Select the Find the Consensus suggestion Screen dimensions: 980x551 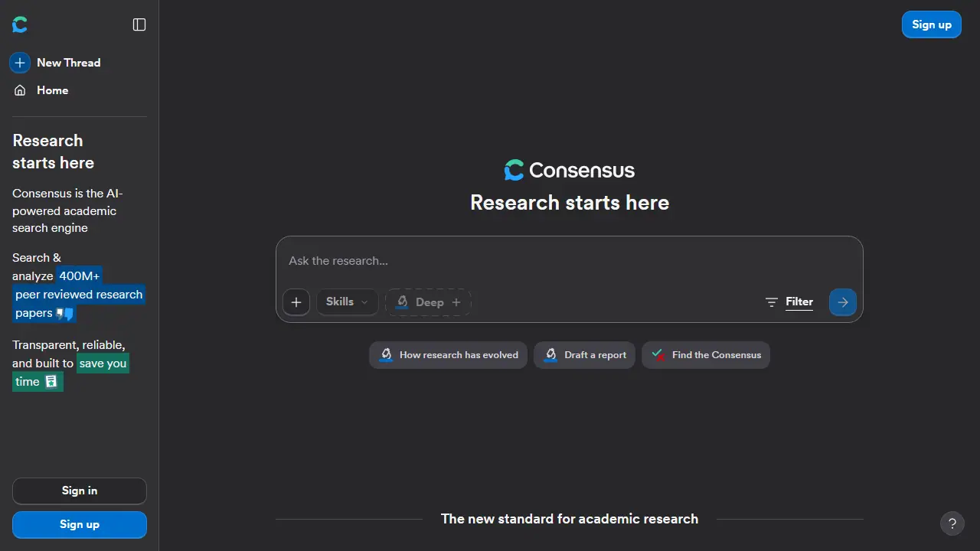[x=706, y=355]
